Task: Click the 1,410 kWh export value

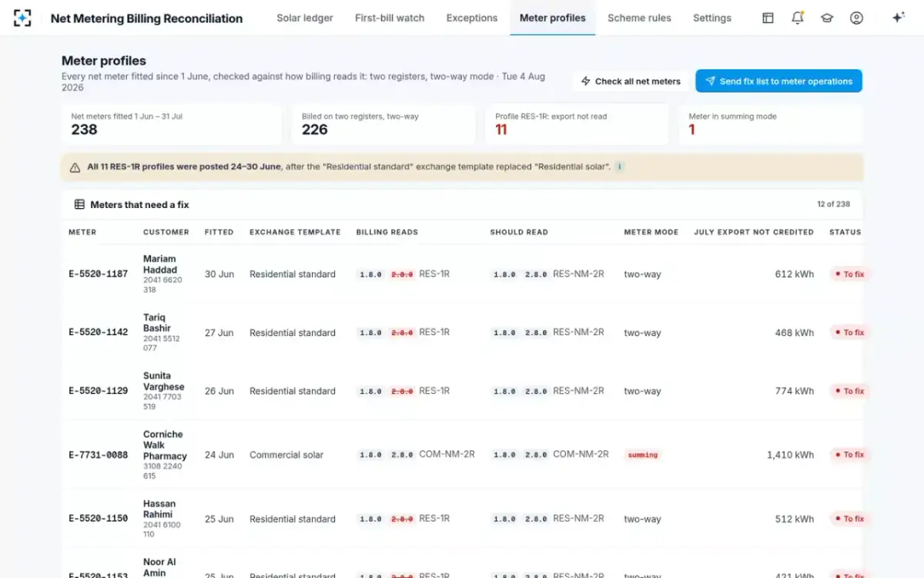Action: (x=790, y=455)
